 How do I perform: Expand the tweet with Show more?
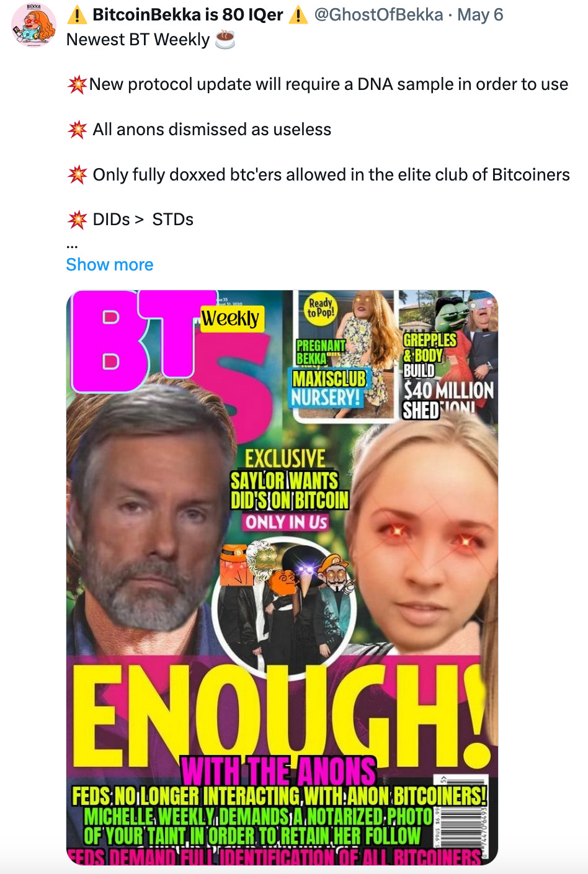110,264
